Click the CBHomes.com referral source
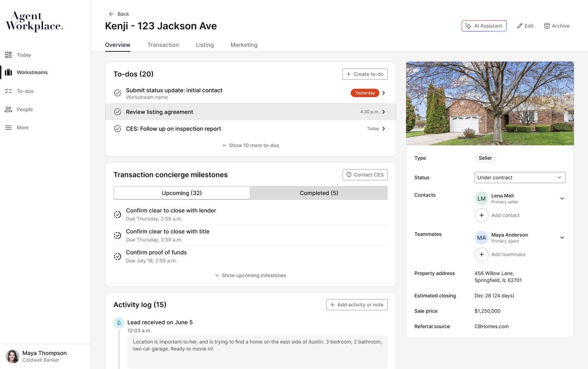The width and height of the screenshot is (588, 369). [x=492, y=326]
